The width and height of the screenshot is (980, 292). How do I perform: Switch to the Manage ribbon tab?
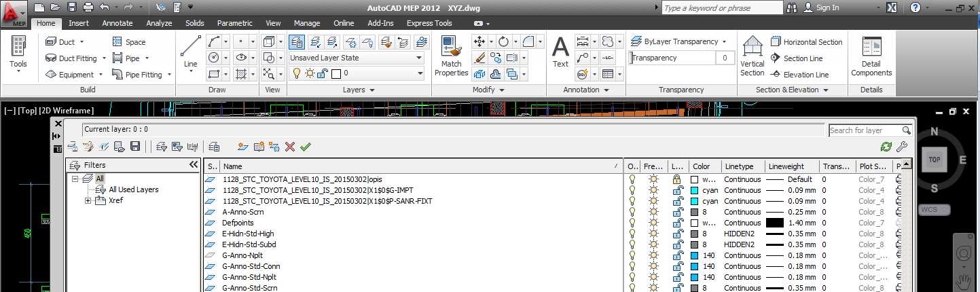tap(307, 23)
